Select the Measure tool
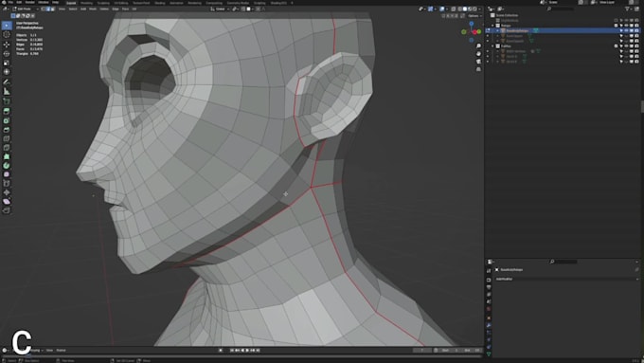Viewport: 644px width, 363px height. click(7, 92)
